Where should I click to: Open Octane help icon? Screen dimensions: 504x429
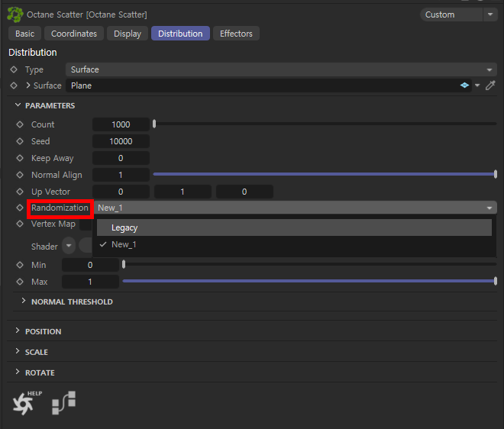[27, 403]
